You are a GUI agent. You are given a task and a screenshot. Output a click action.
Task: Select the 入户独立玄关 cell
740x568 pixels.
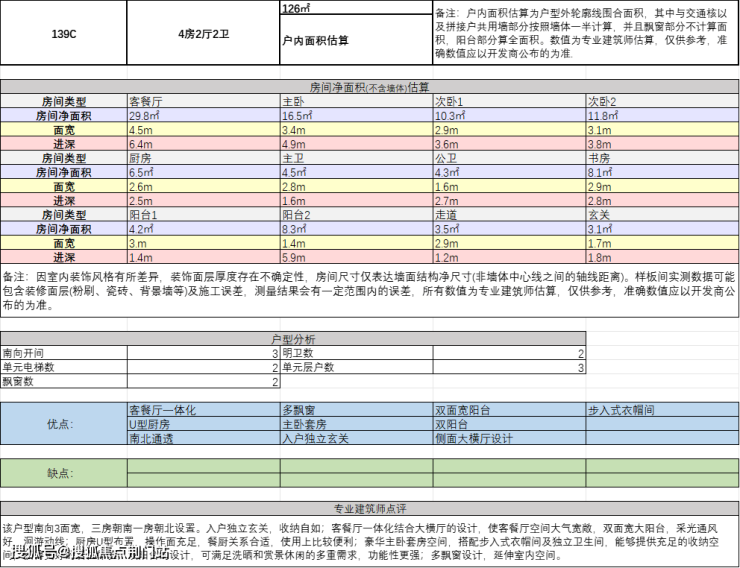[357, 438]
